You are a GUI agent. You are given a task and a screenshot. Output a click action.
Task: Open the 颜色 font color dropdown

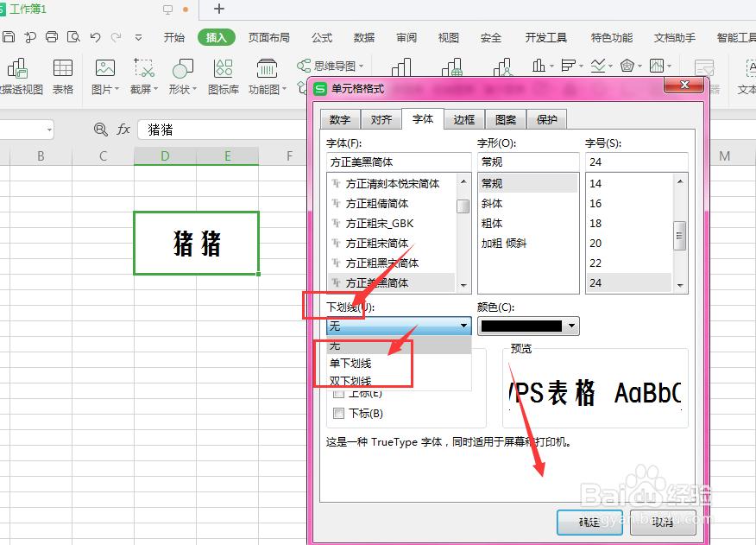pos(570,326)
